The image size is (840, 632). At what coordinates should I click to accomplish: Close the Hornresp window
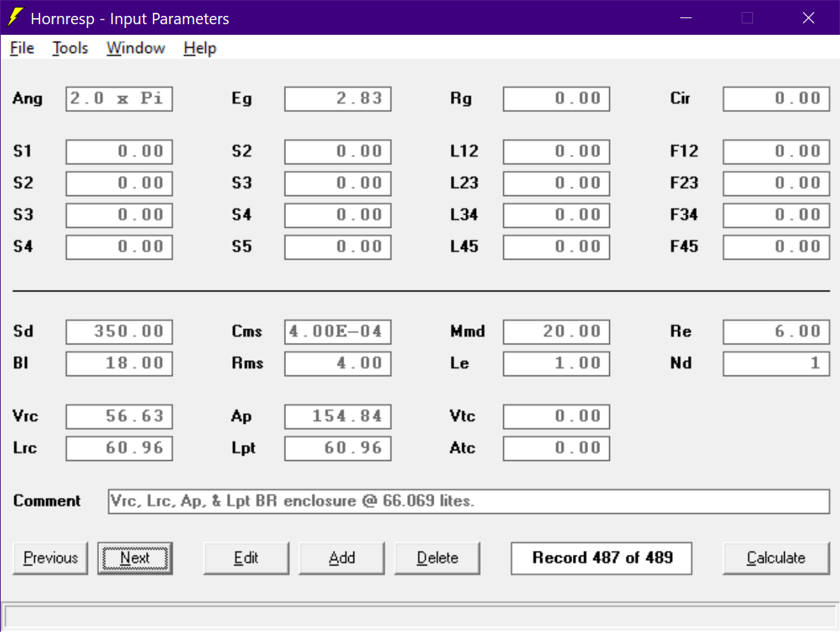[808, 17]
